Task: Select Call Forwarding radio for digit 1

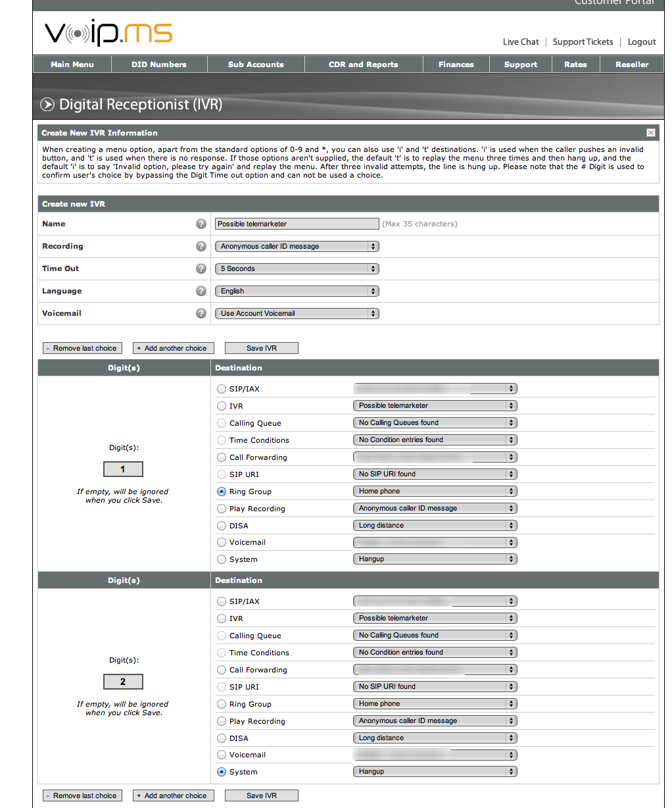Action: 222,457
